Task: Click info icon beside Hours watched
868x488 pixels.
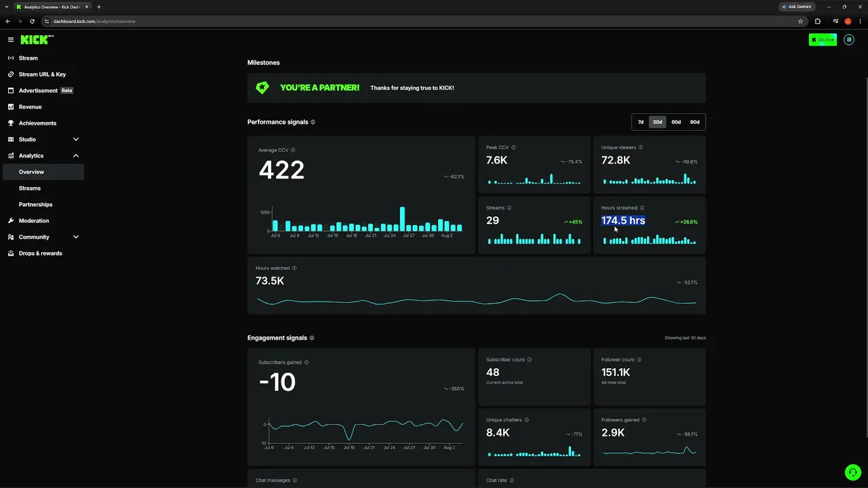Action: pos(294,268)
